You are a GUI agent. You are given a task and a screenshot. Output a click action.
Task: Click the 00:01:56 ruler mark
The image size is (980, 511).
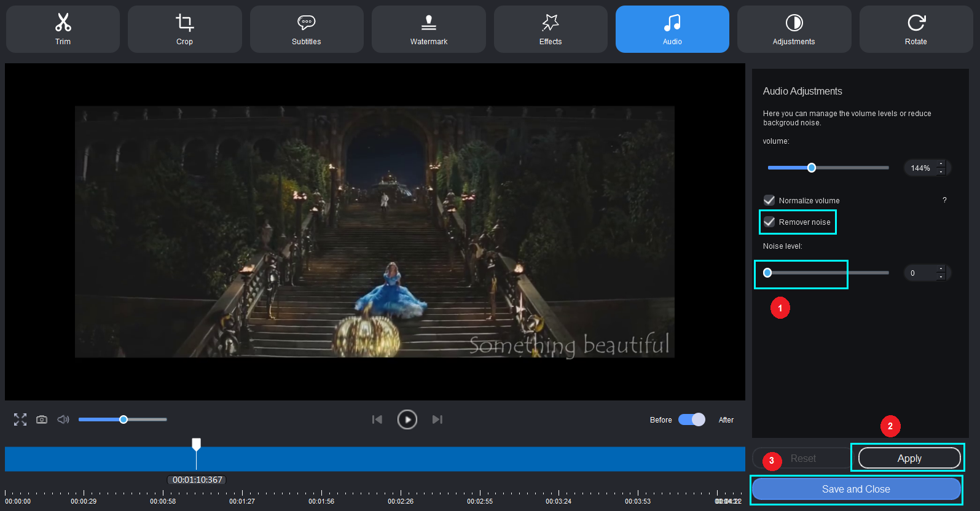(x=321, y=501)
